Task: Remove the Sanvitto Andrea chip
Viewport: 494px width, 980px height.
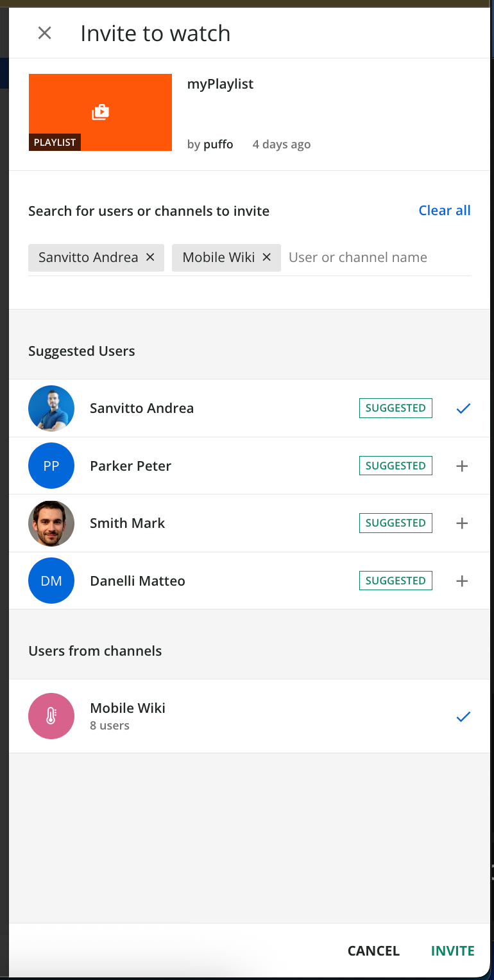Action: click(x=150, y=257)
